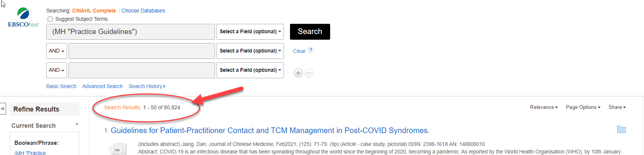Viewport: 644px width, 155px height.
Task: Click the Clear help question-mark icon
Action: pyautogui.click(x=311, y=50)
